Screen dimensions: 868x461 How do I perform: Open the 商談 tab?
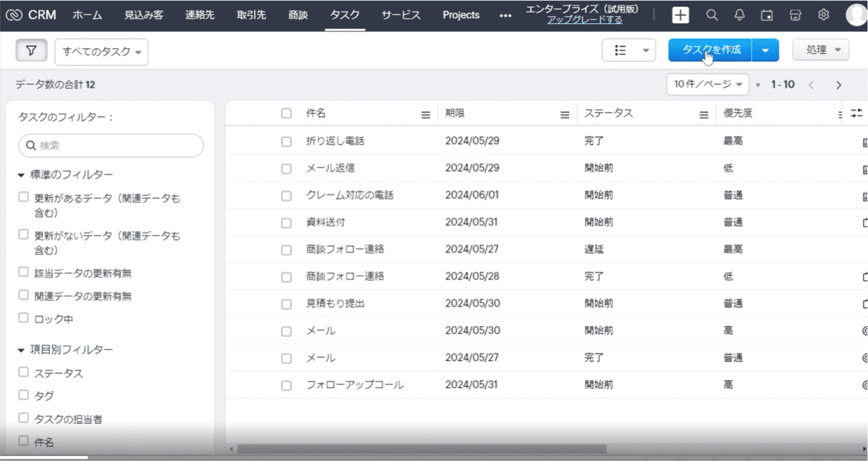(298, 15)
